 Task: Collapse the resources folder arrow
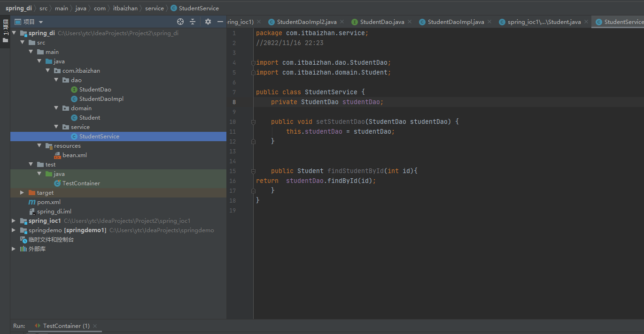pyautogui.click(x=39, y=145)
